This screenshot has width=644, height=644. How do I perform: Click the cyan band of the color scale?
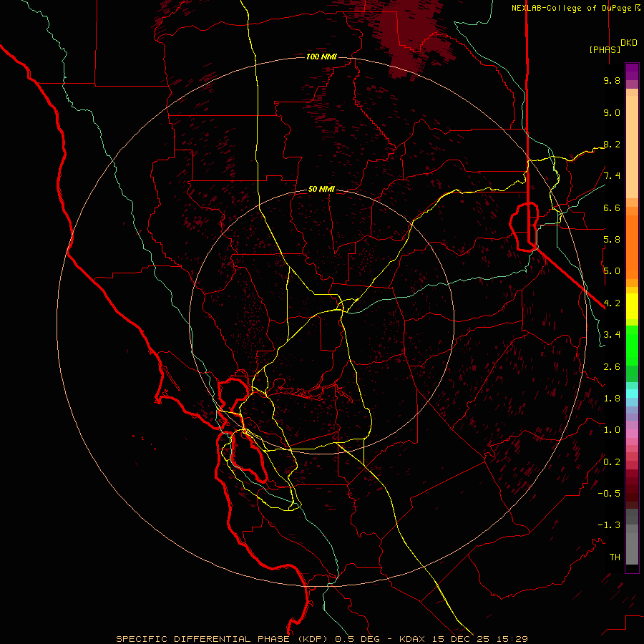632,393
